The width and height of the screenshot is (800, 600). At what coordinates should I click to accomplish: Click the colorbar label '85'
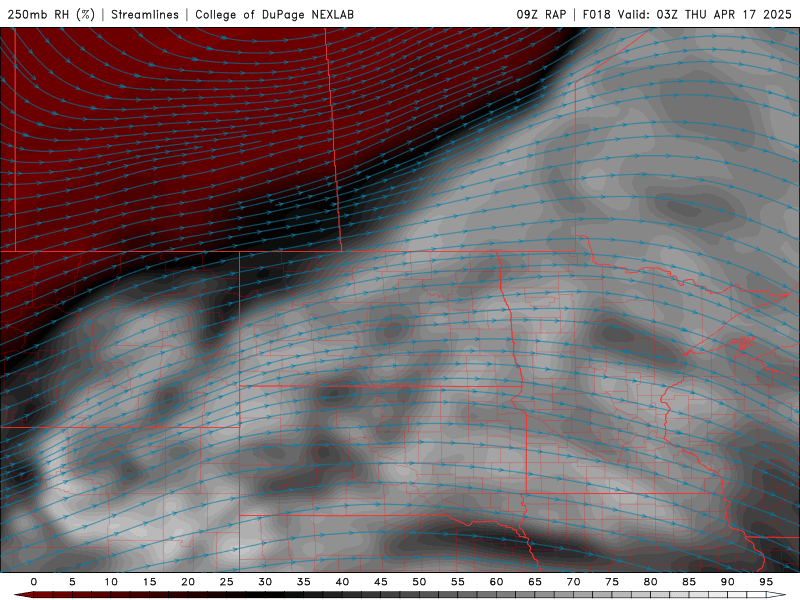pos(689,582)
